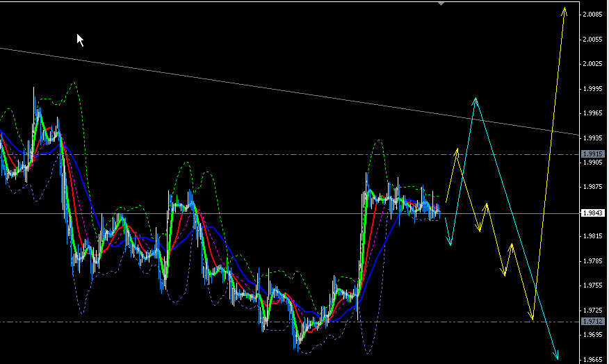Click the 1.9695 price axis label
Image resolution: width=609 pixels, height=364 pixels.
[593, 335]
